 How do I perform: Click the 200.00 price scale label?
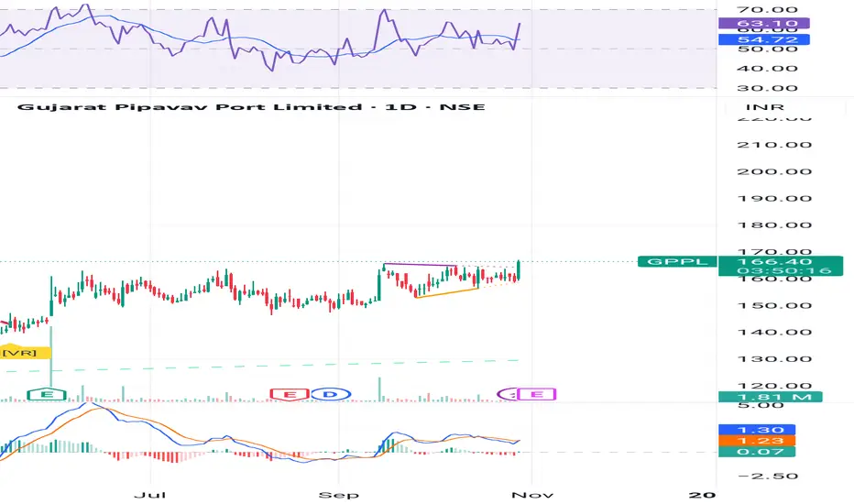[774, 171]
